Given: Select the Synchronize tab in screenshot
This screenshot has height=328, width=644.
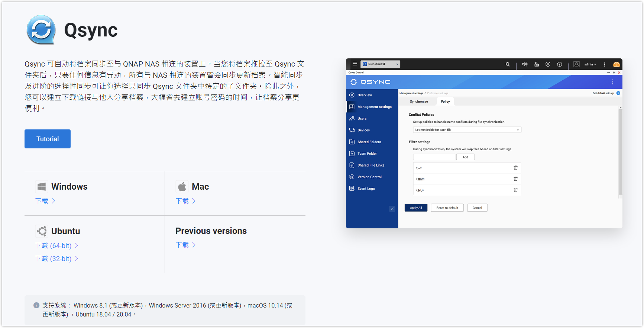Looking at the screenshot, I should click(419, 102).
